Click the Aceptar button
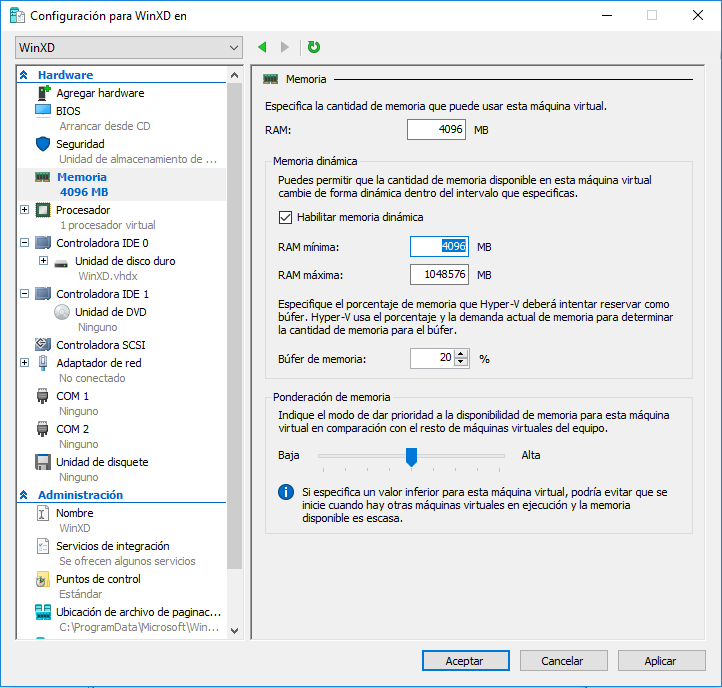Viewport: 722px width, 688px height. click(466, 661)
